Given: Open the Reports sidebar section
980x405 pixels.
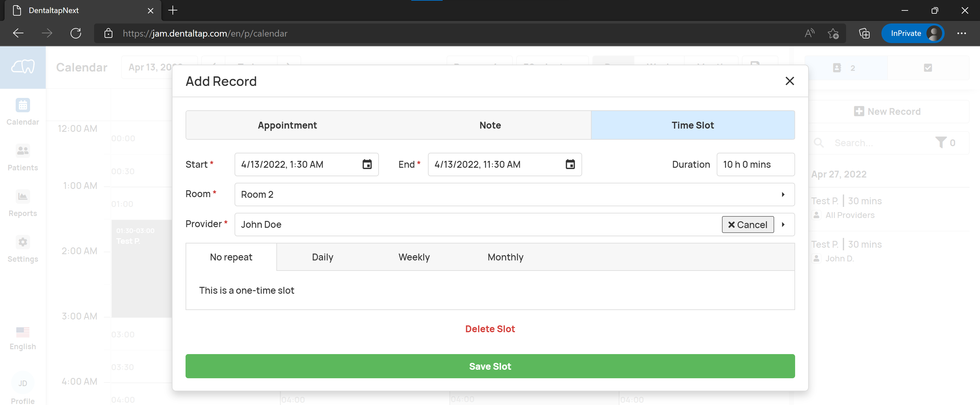Looking at the screenshot, I should (x=23, y=203).
